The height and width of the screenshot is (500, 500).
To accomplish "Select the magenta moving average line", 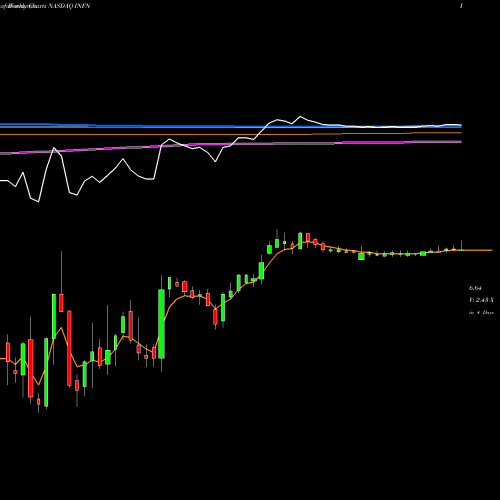I will [231, 145].
